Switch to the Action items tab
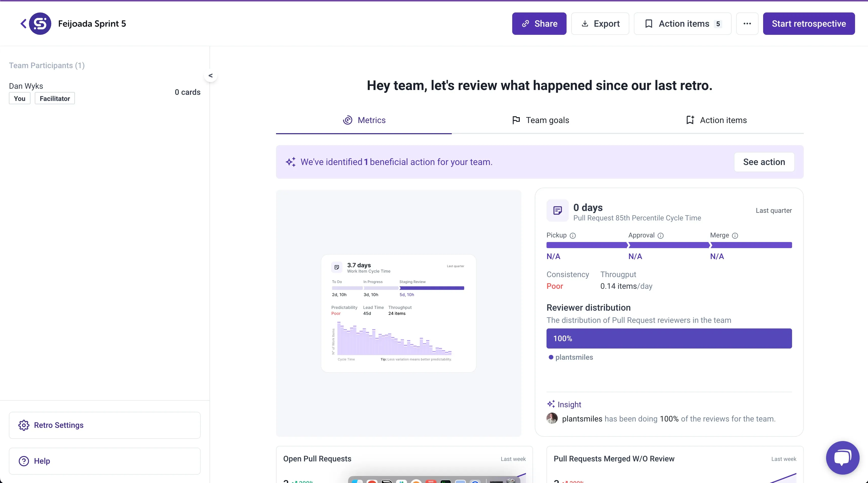Screen dimensions: 868x483 pyautogui.click(x=716, y=120)
